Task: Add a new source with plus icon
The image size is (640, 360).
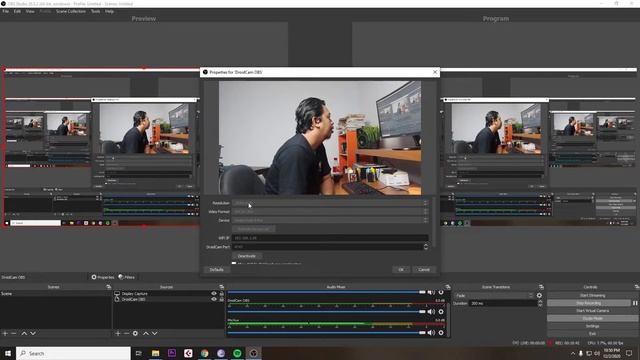Action: (x=118, y=333)
